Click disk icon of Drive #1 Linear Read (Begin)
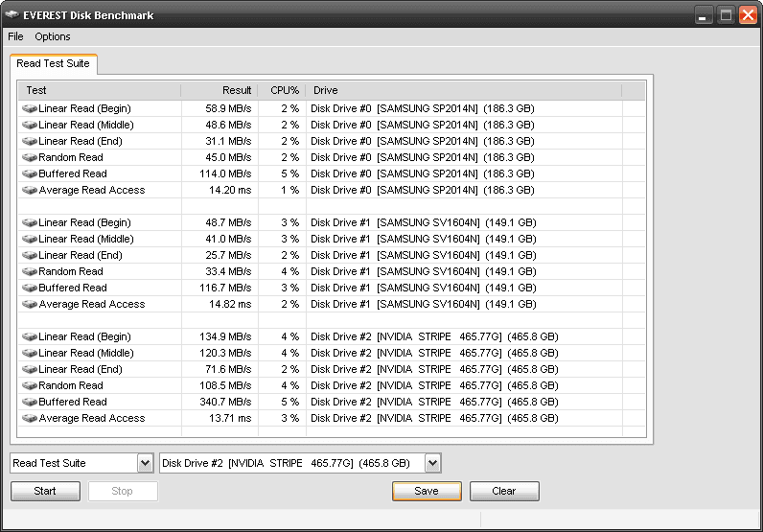Viewport: 763px width, 532px height. click(30, 222)
